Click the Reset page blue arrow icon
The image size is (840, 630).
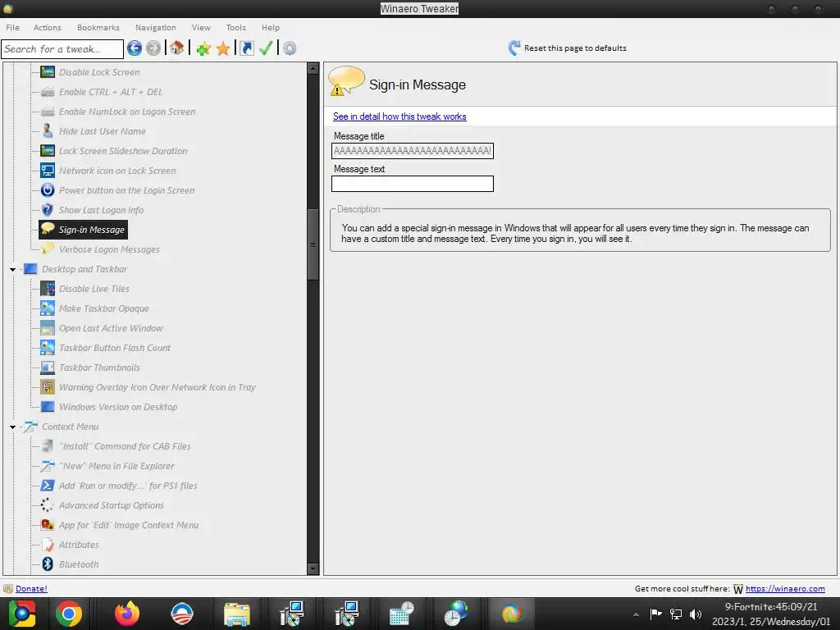click(x=514, y=48)
